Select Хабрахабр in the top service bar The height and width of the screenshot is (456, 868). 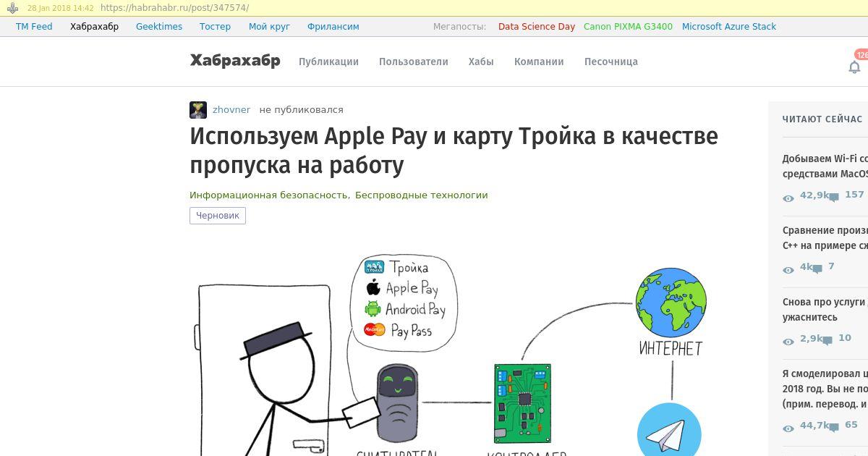pyautogui.click(x=94, y=26)
